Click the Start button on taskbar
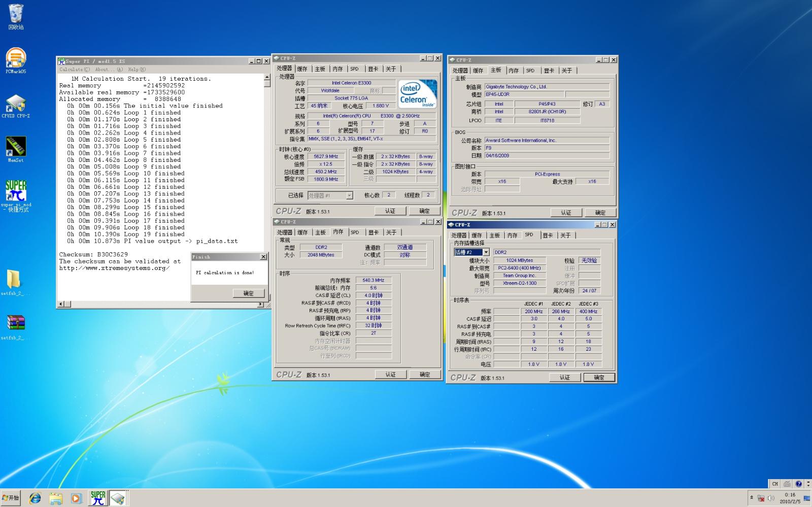Image resolution: width=812 pixels, height=507 pixels. tap(11, 498)
